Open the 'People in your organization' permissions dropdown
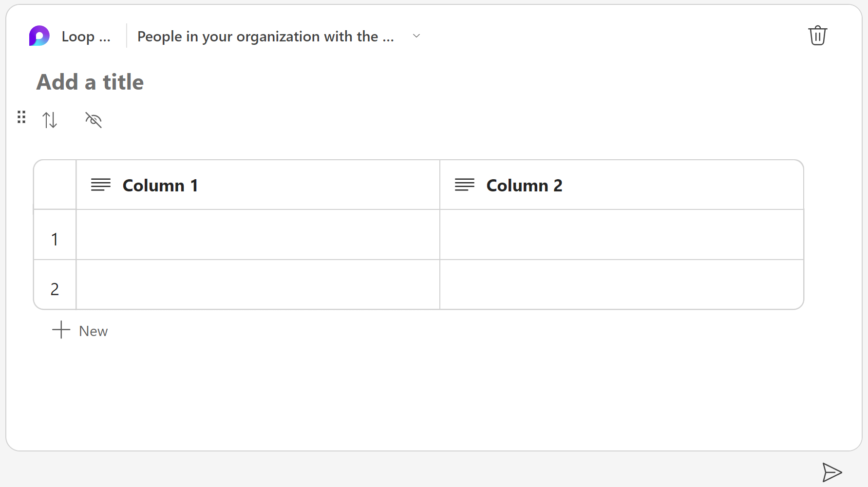 [265, 37]
